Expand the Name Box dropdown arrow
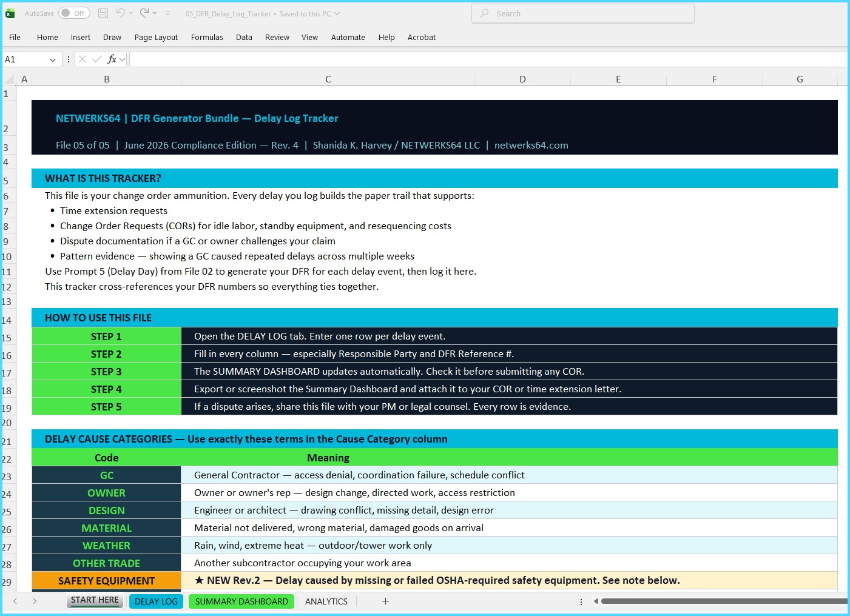This screenshot has width=850, height=616. (53, 59)
